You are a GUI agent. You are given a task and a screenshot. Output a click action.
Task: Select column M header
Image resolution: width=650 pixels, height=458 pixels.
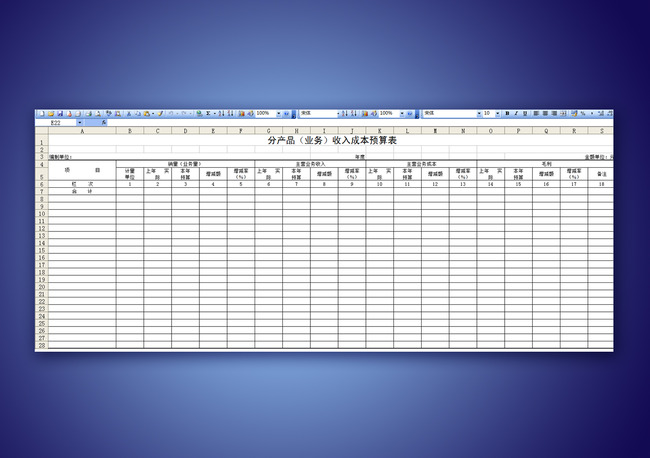435,131
